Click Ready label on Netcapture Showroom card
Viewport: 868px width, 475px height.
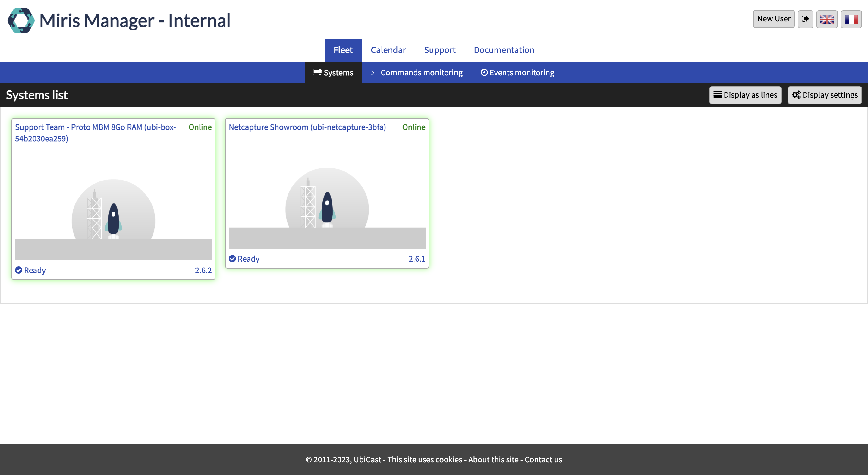coord(249,259)
